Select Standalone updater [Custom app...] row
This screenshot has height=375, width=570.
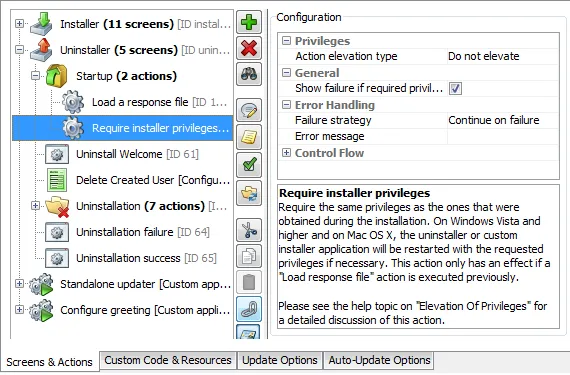click(x=145, y=284)
